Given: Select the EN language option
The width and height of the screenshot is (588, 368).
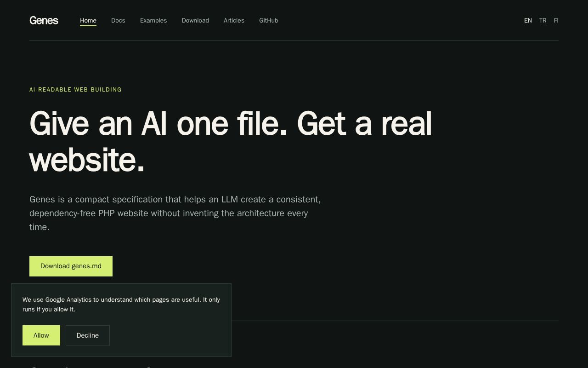Looking at the screenshot, I should tap(528, 21).
